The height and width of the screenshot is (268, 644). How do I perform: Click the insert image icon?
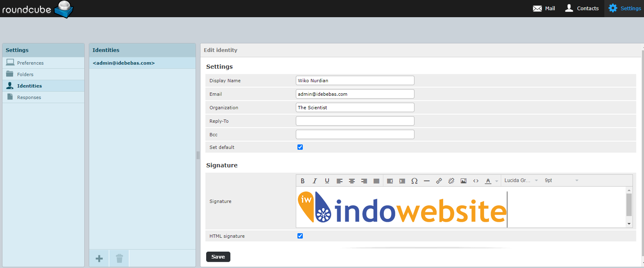pyautogui.click(x=463, y=181)
